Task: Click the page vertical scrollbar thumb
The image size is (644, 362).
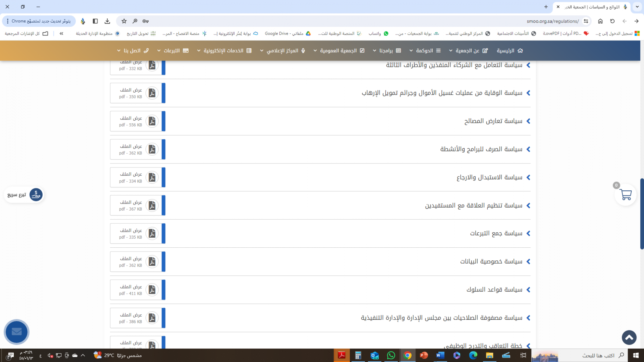Action: pyautogui.click(x=642, y=214)
